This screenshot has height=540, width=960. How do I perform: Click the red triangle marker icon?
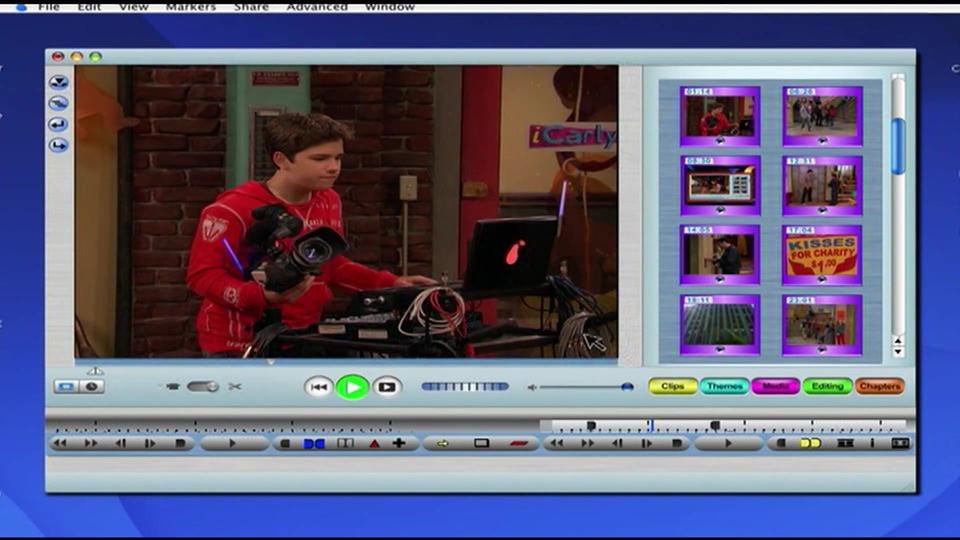click(374, 444)
